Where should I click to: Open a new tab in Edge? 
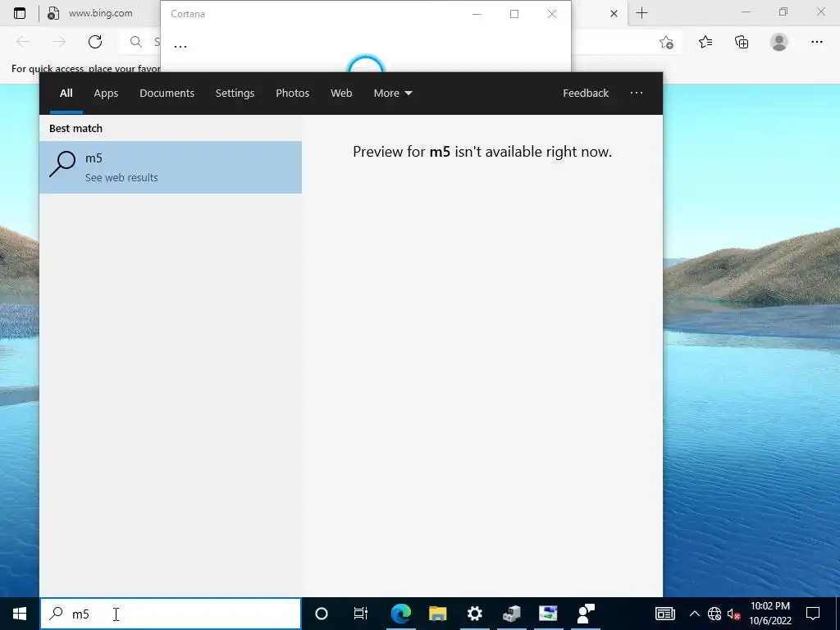point(641,13)
